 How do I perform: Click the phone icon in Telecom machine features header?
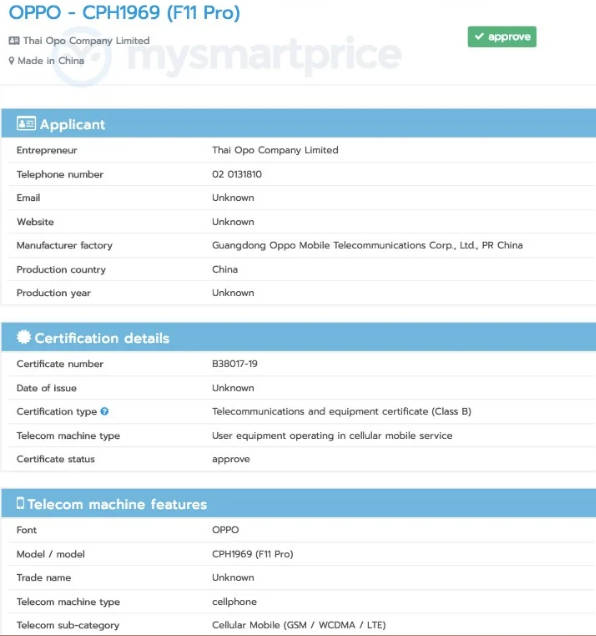(x=20, y=503)
